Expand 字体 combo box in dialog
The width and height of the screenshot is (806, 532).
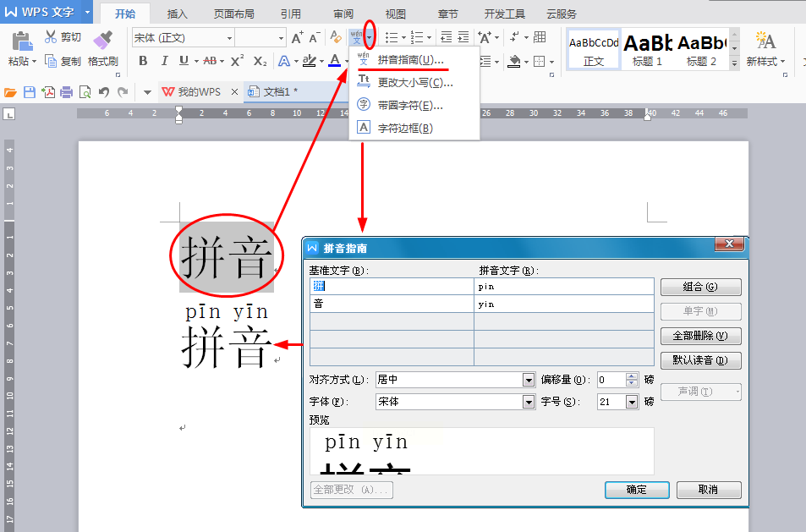pyautogui.click(x=529, y=402)
